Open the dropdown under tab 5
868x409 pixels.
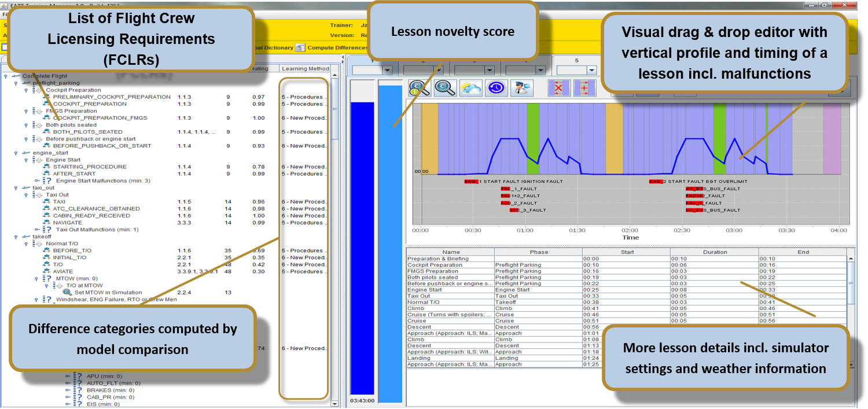pyautogui.click(x=591, y=70)
